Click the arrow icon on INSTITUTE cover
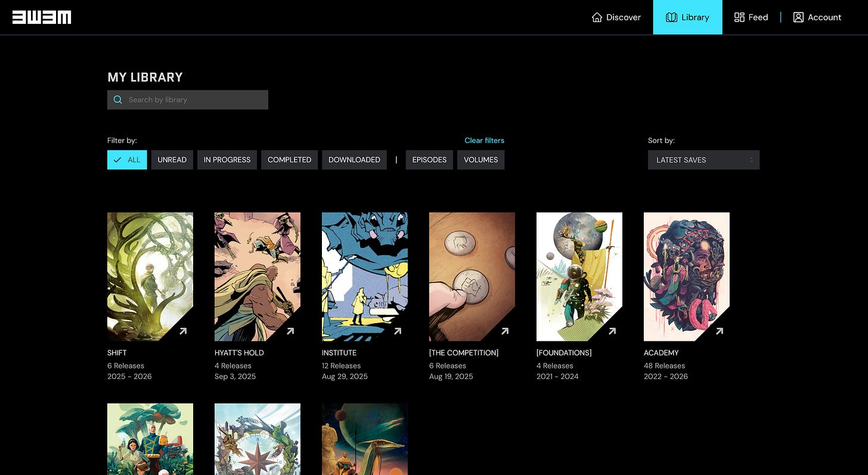This screenshot has height=475, width=868. pos(398,331)
